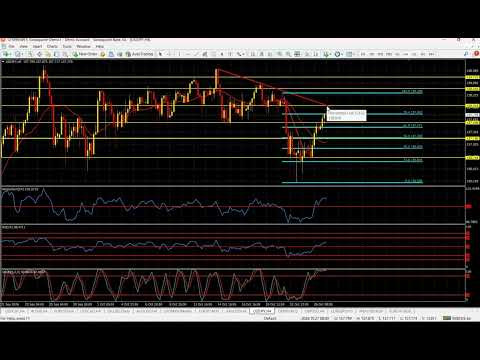Tile chart windows icon
The width and height of the screenshot is (480, 360).
click(297, 54)
